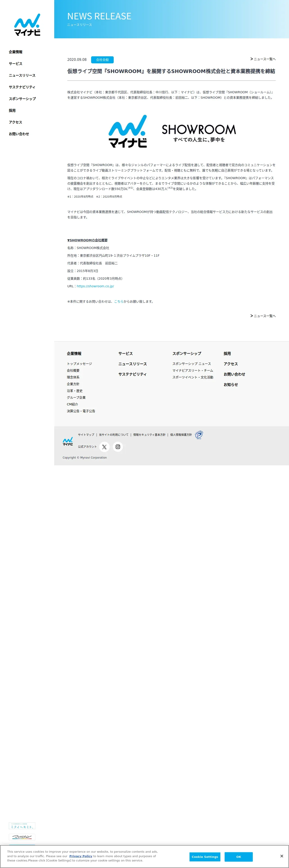289x868 pixels.
Task: Click the date 2020.09.08
Action: pos(77,60)
